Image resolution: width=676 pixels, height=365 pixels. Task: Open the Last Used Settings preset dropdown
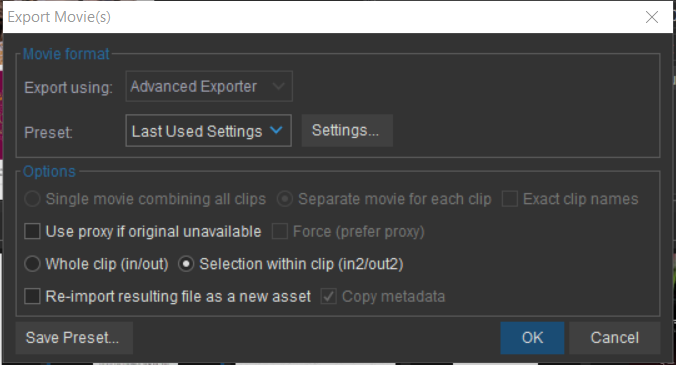point(208,131)
